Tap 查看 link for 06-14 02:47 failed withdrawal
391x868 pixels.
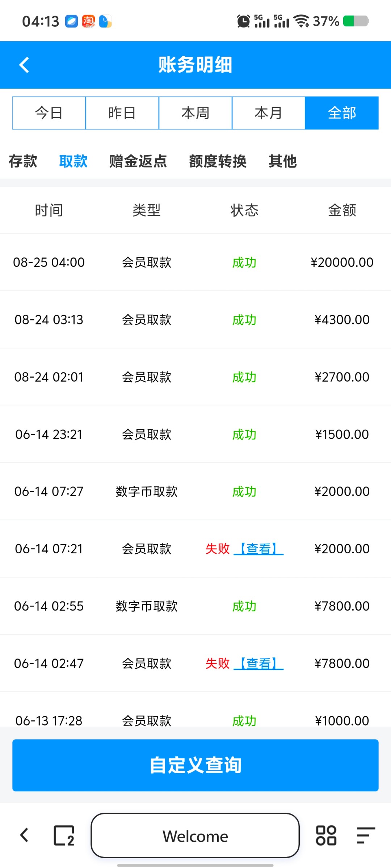tap(258, 664)
